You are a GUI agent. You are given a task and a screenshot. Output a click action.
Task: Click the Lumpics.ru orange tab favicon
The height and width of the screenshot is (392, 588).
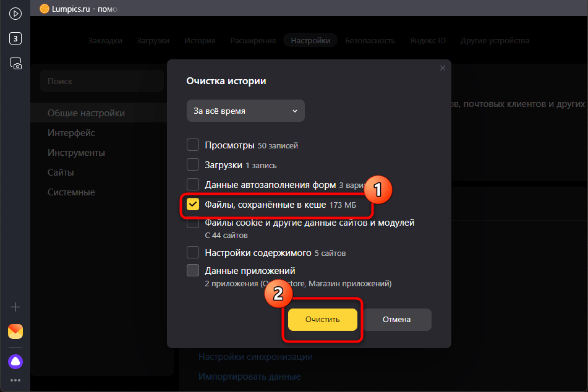coord(45,9)
